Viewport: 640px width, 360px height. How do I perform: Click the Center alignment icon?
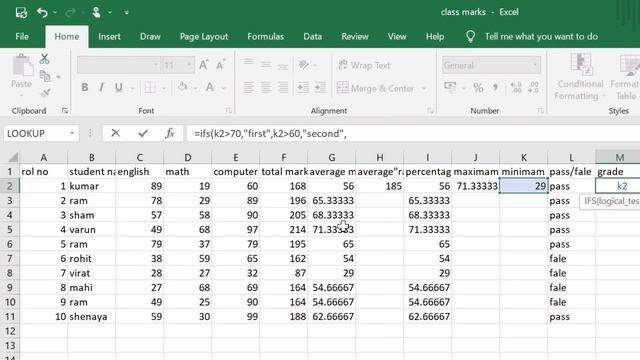coord(266,87)
